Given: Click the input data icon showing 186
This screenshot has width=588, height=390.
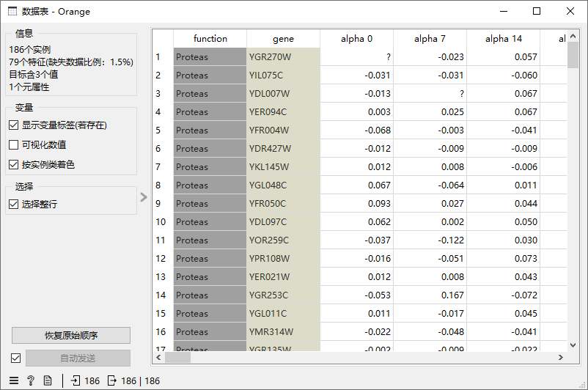Looking at the screenshot, I should click(x=76, y=381).
